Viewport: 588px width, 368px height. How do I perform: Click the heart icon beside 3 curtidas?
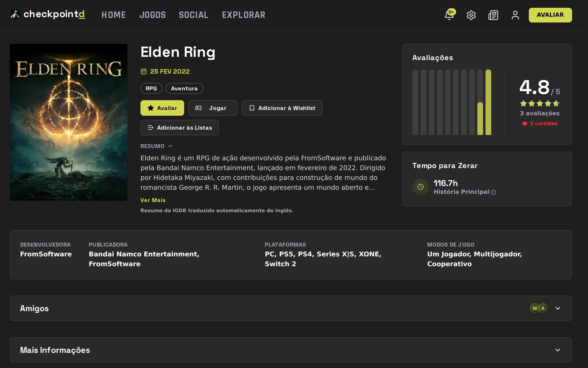coord(525,124)
